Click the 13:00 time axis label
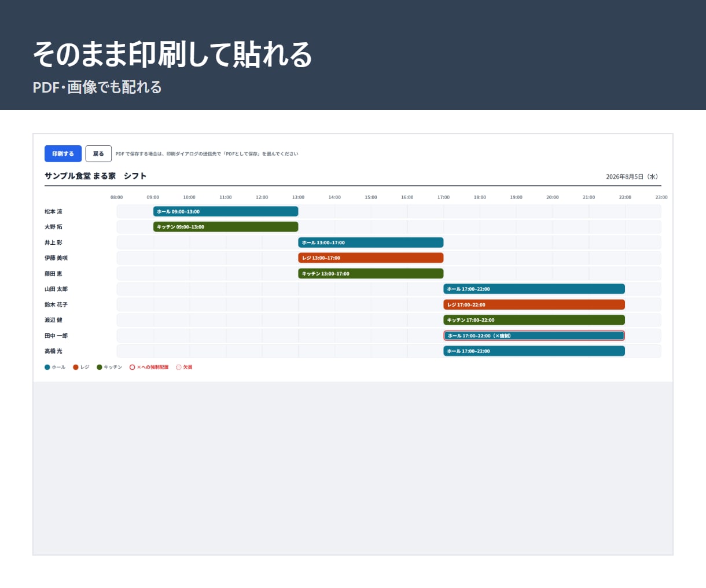Image resolution: width=706 pixels, height=588 pixels. [298, 197]
